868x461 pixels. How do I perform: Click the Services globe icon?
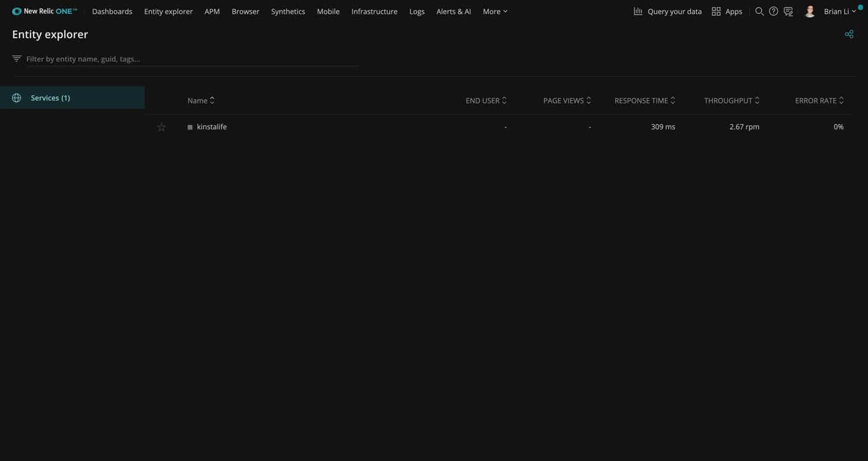tap(17, 98)
